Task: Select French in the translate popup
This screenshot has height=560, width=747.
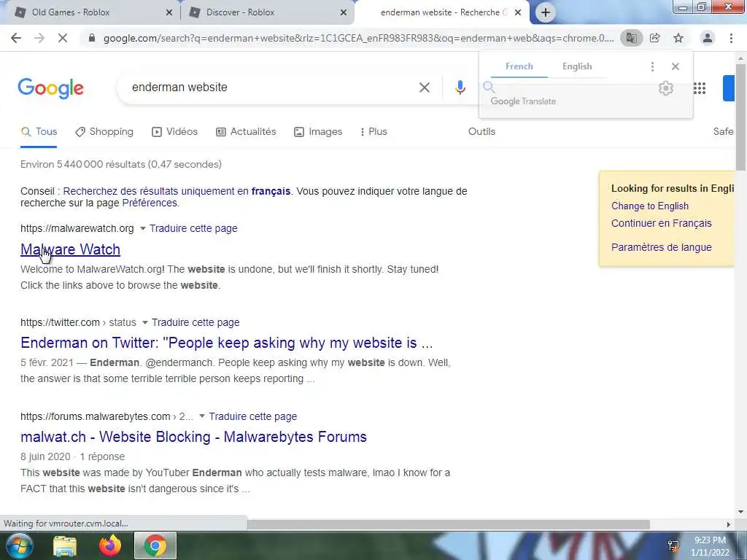Action: point(519,66)
